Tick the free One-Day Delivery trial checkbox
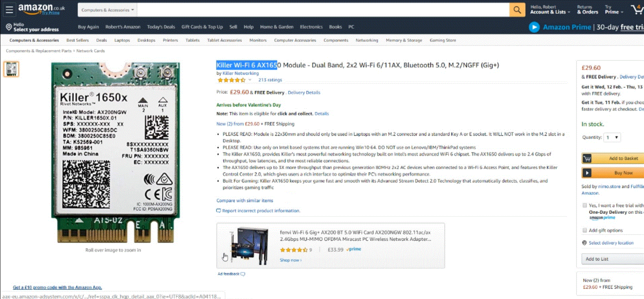The height and width of the screenshot is (299, 644). (x=585, y=205)
